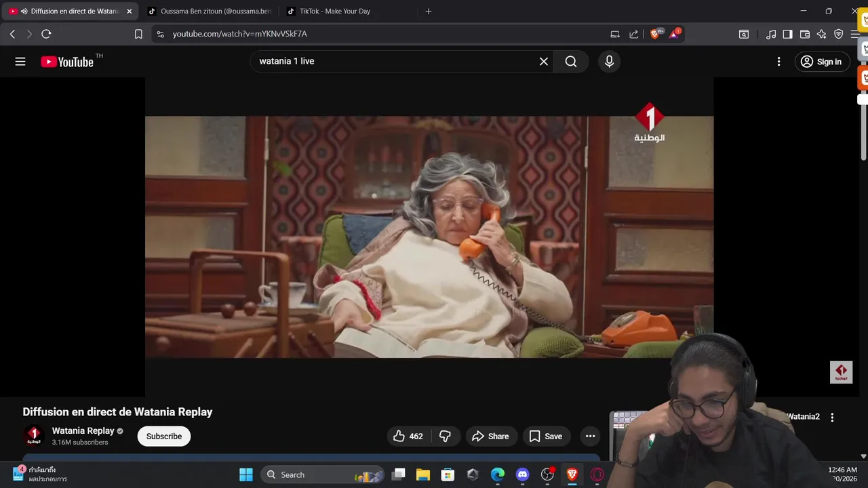This screenshot has width=868, height=488.
Task: Open Task View on the taskbar
Action: click(x=399, y=474)
